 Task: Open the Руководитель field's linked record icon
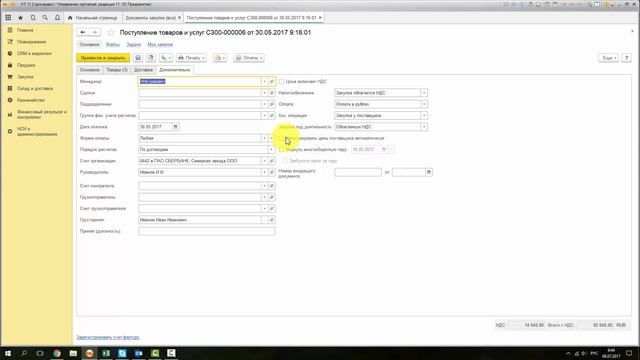272,172
